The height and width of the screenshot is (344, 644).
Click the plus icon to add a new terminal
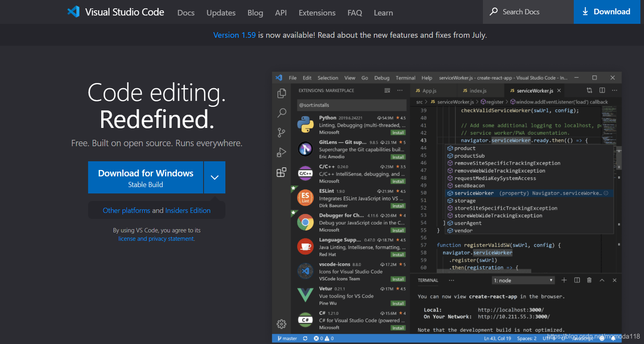point(564,280)
